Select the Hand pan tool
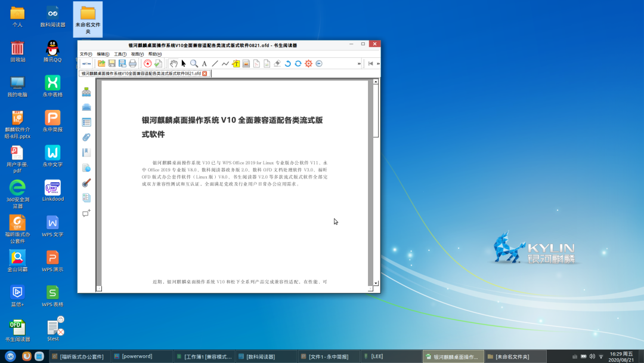The width and height of the screenshot is (644, 363). coord(172,63)
